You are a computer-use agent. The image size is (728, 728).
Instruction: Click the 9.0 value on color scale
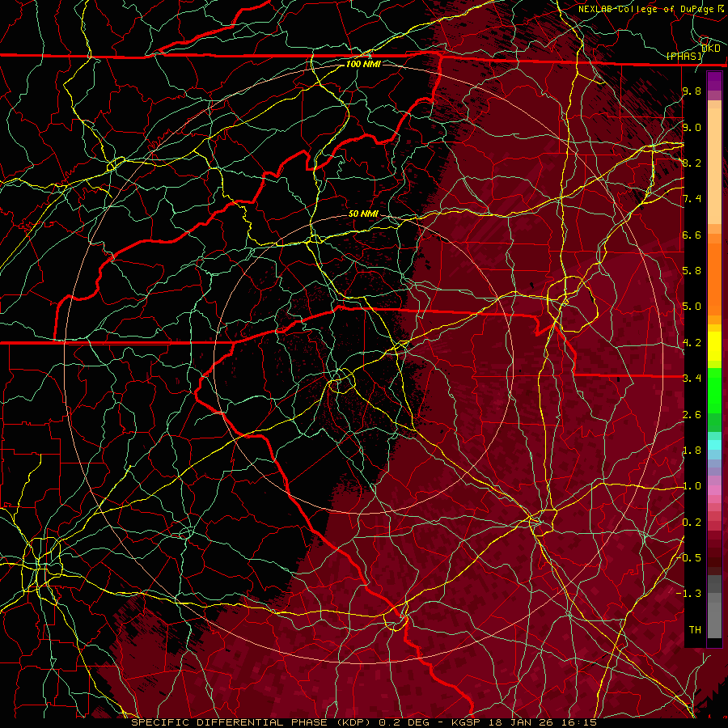tap(692, 127)
